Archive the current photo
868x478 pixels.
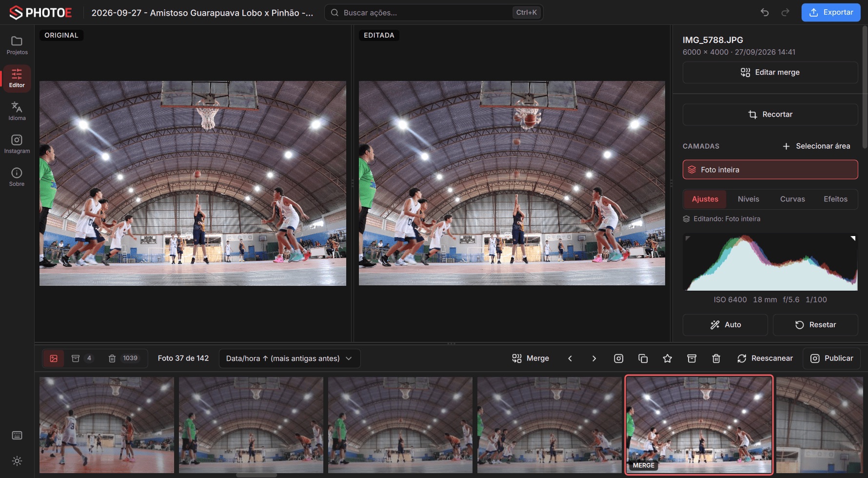point(691,358)
